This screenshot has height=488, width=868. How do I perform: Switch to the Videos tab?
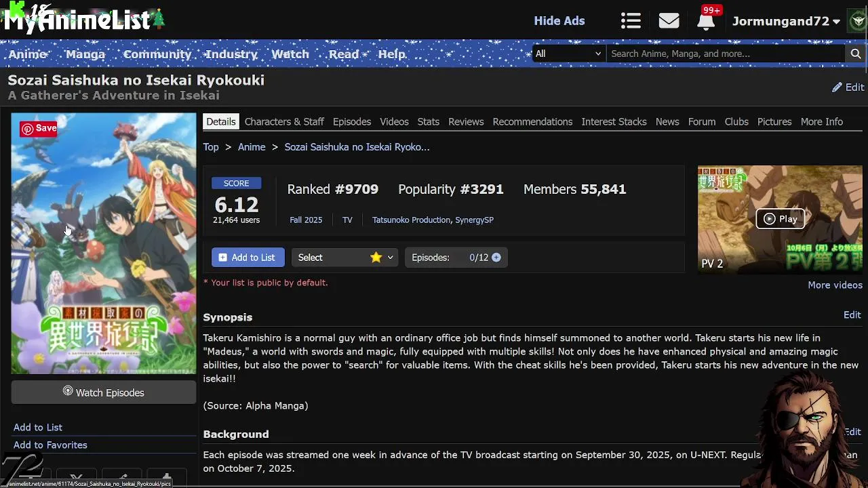[x=394, y=122]
